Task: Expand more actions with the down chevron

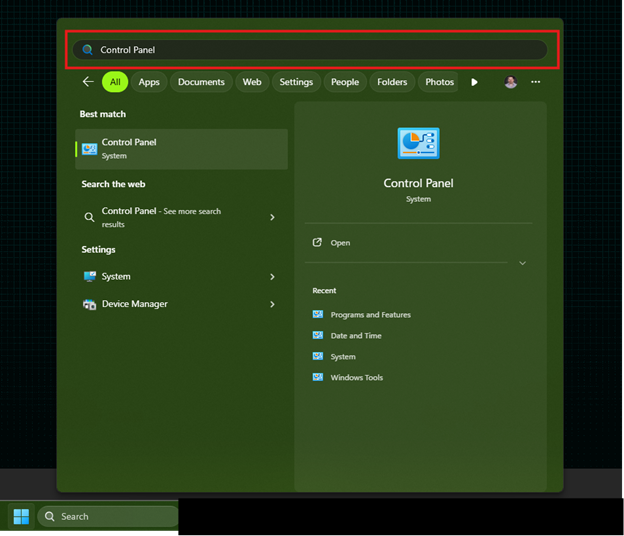Action: 523,263
